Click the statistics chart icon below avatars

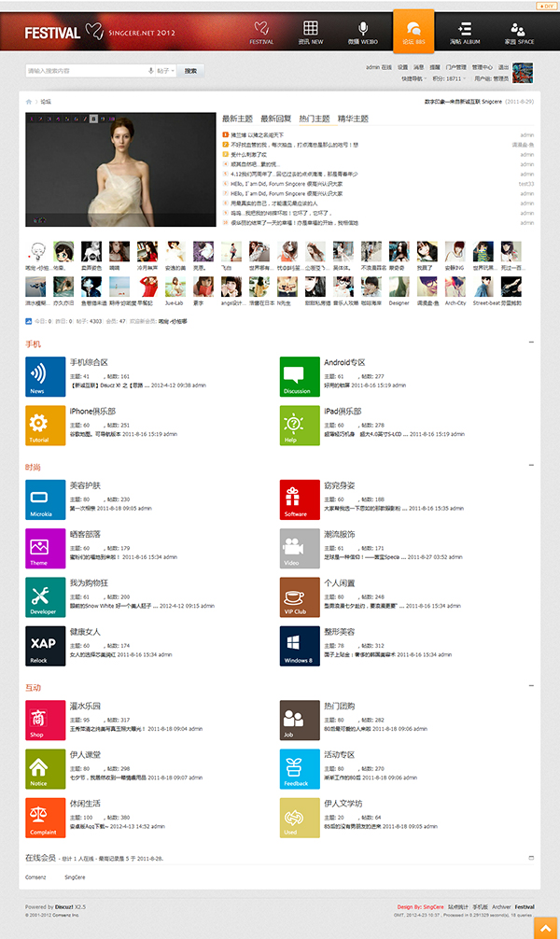(x=28, y=322)
